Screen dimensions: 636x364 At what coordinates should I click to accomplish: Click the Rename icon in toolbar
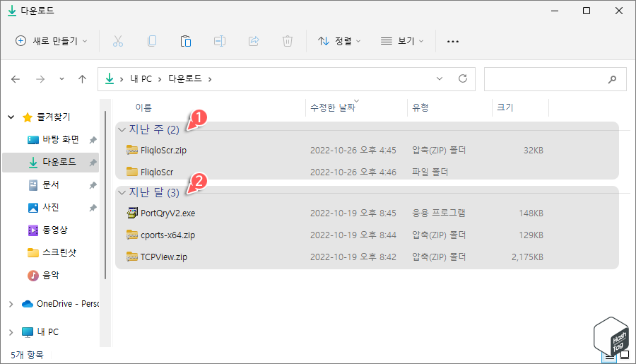point(220,41)
